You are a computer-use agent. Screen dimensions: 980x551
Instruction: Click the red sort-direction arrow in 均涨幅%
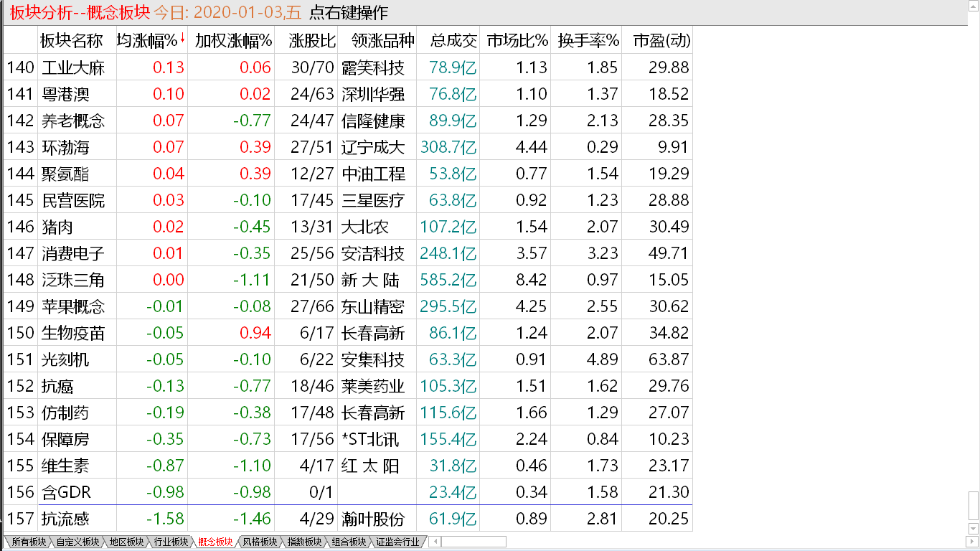(x=182, y=38)
